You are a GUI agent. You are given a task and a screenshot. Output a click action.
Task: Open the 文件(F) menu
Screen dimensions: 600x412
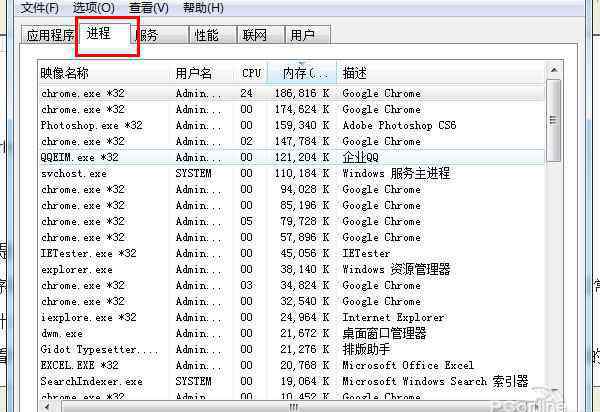click(39, 7)
